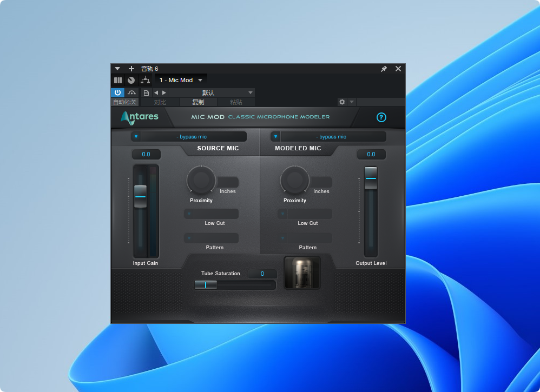Image resolution: width=540 pixels, height=392 pixels.
Task: Open the help question mark icon
Action: click(x=381, y=117)
